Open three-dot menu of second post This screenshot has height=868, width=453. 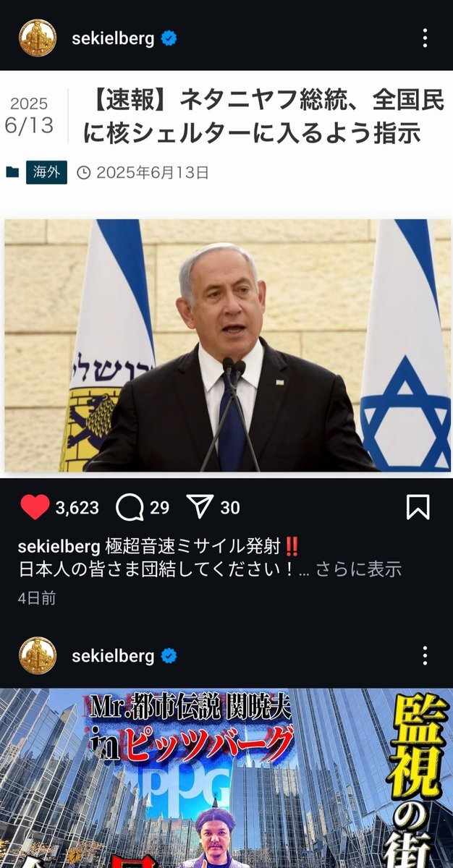tap(425, 656)
